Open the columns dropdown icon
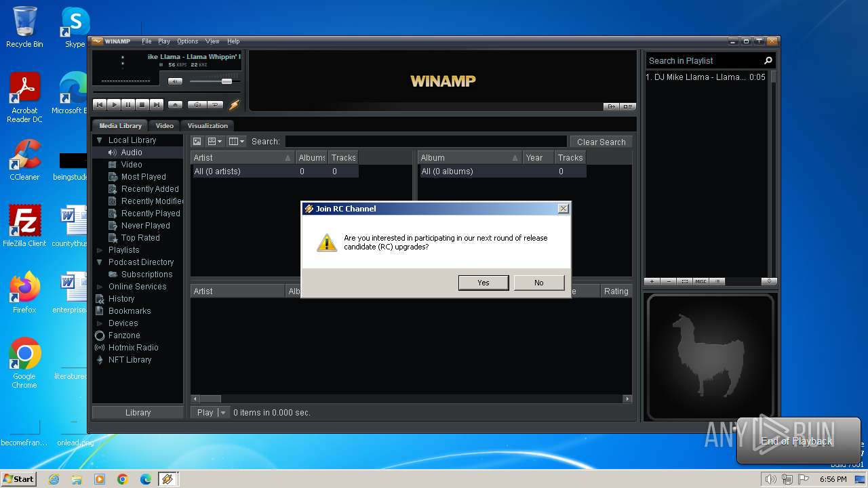This screenshot has width=868, height=488. pyautogui.click(x=236, y=142)
